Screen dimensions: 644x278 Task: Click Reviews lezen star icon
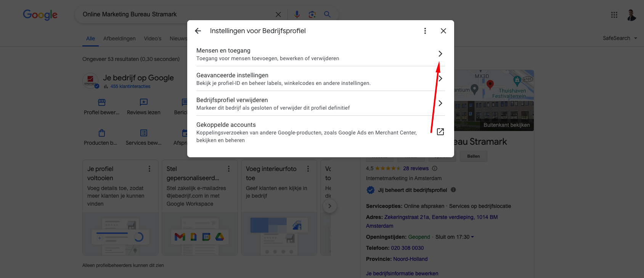coord(144,102)
